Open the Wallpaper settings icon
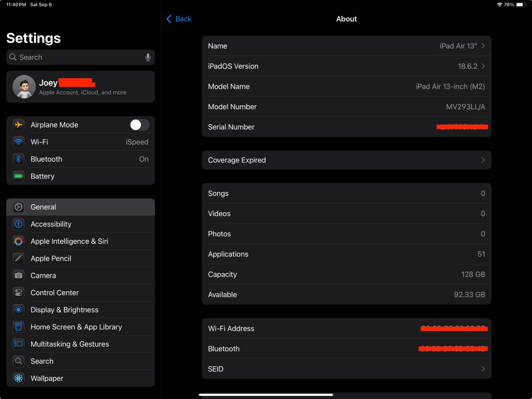The width and height of the screenshot is (532, 399). (x=18, y=379)
